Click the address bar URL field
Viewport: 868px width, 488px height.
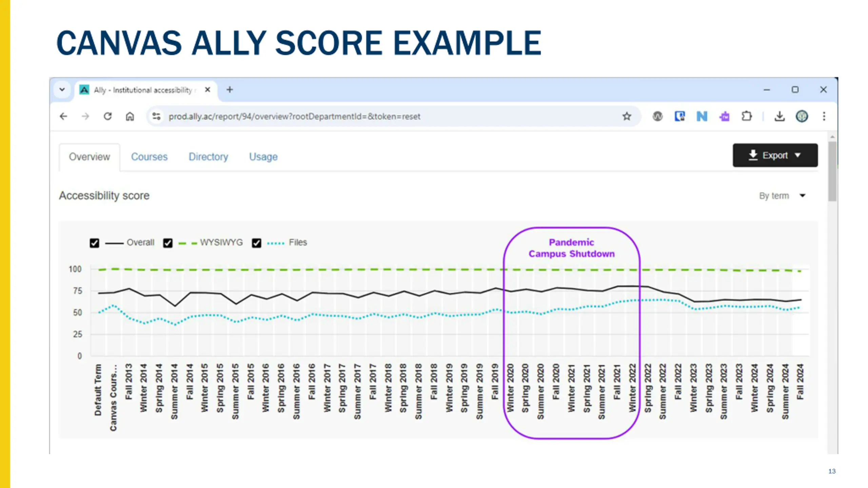(393, 116)
